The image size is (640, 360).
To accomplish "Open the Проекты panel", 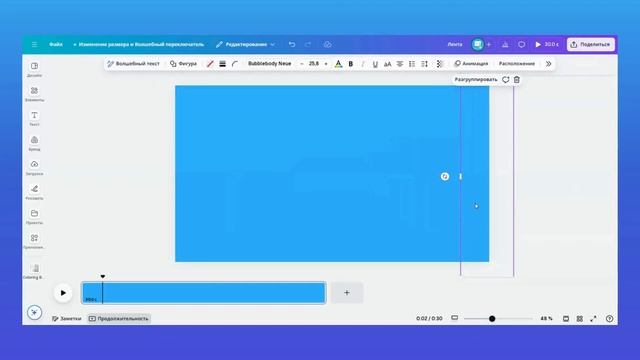I will tap(34, 217).
